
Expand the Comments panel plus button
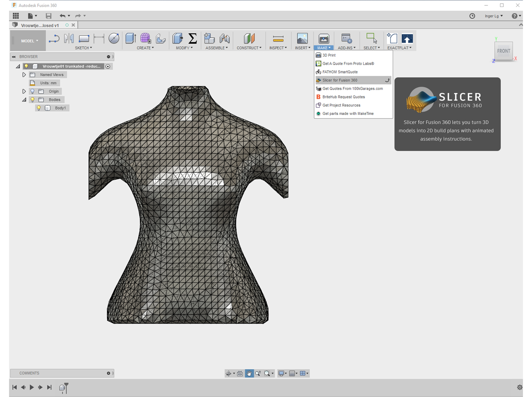tap(108, 373)
